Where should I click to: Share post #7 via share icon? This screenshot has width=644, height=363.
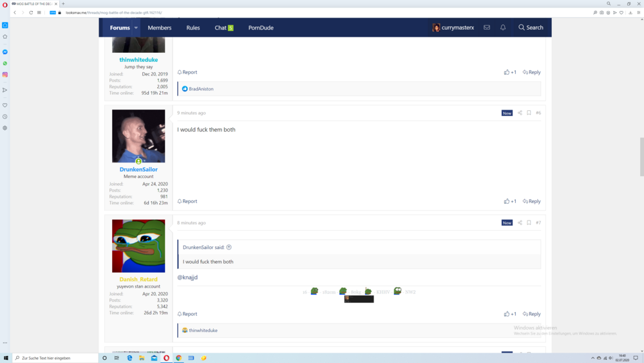[520, 223]
